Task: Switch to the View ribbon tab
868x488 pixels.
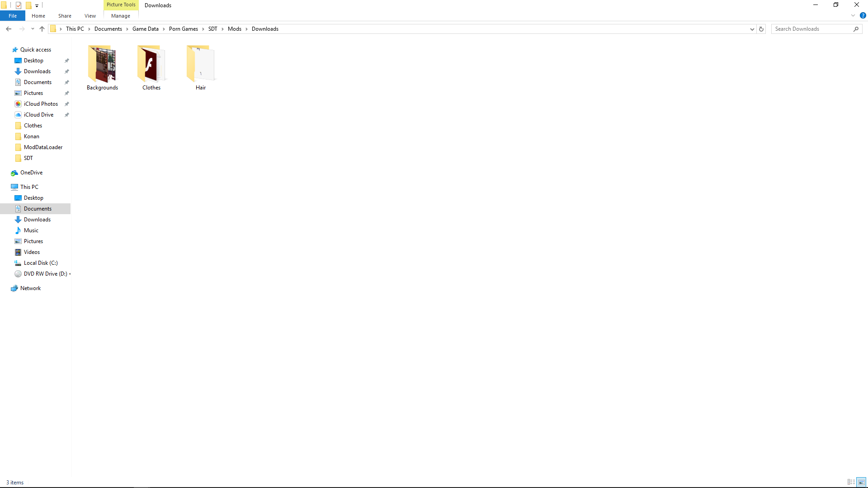Action: (x=90, y=16)
